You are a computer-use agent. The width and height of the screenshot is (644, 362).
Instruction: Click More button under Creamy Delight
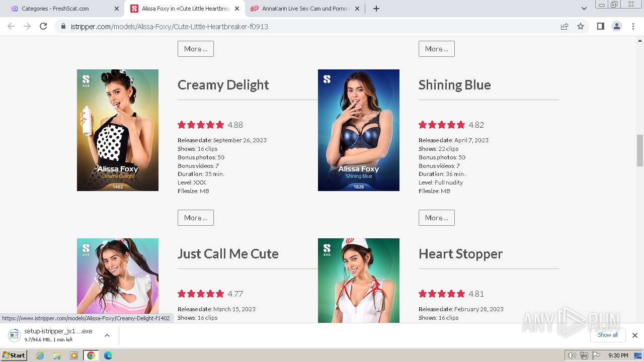pyautogui.click(x=196, y=218)
